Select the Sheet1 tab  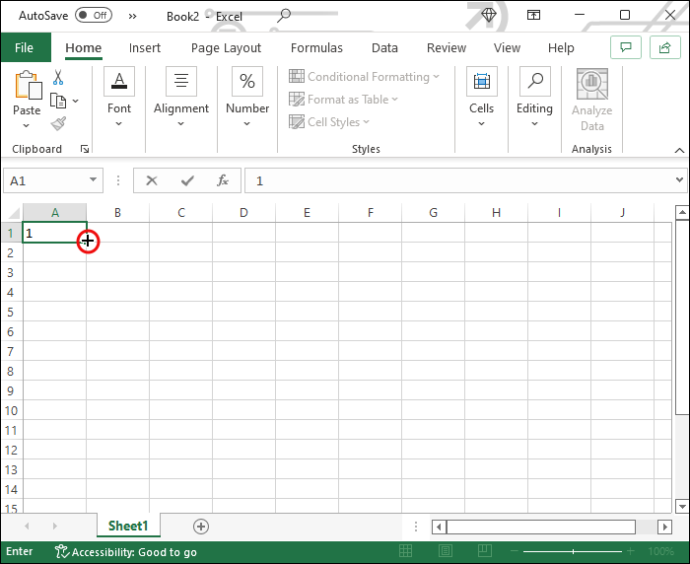pos(128,526)
